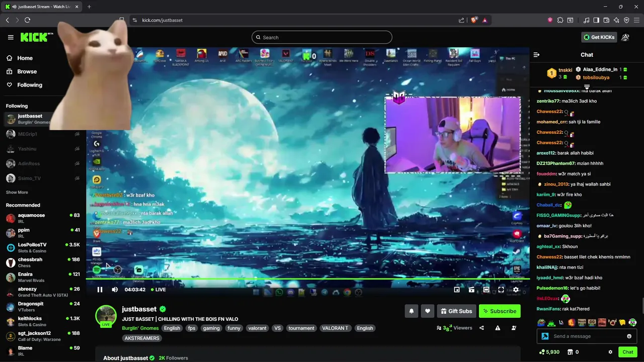
Task: Click the notification bell for justbasset
Action: [411, 311]
